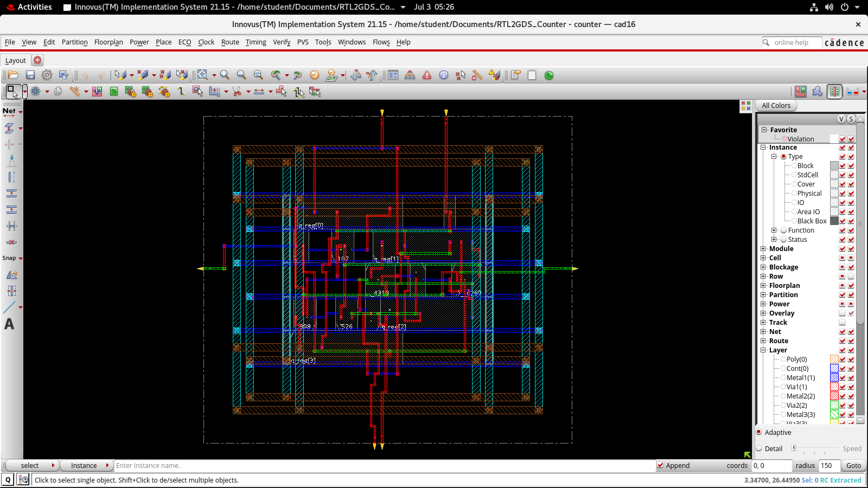Click the blue info circle icon
The width and height of the screenshot is (868, 488).
pyautogui.click(x=444, y=75)
